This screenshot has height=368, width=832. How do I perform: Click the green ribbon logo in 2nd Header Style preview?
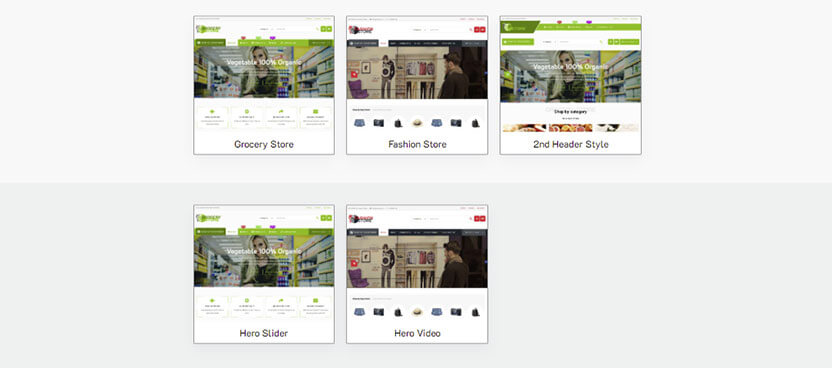click(x=520, y=27)
